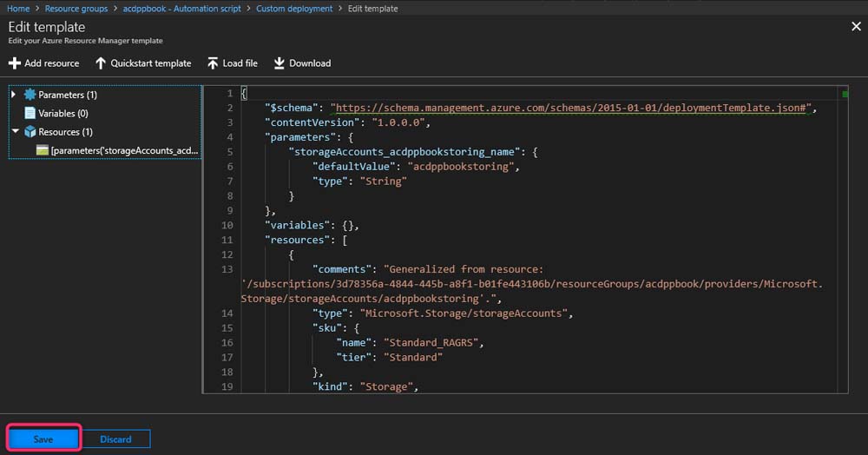The width and height of the screenshot is (868, 455).
Task: Click the Load file upload icon
Action: tap(213, 63)
